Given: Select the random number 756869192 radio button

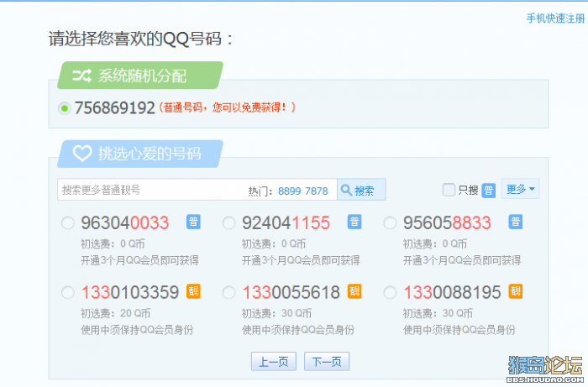Looking at the screenshot, I should click(x=65, y=108).
